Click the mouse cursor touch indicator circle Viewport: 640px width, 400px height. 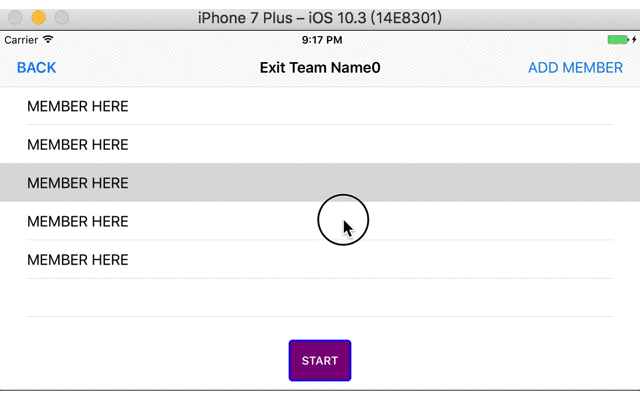343,221
